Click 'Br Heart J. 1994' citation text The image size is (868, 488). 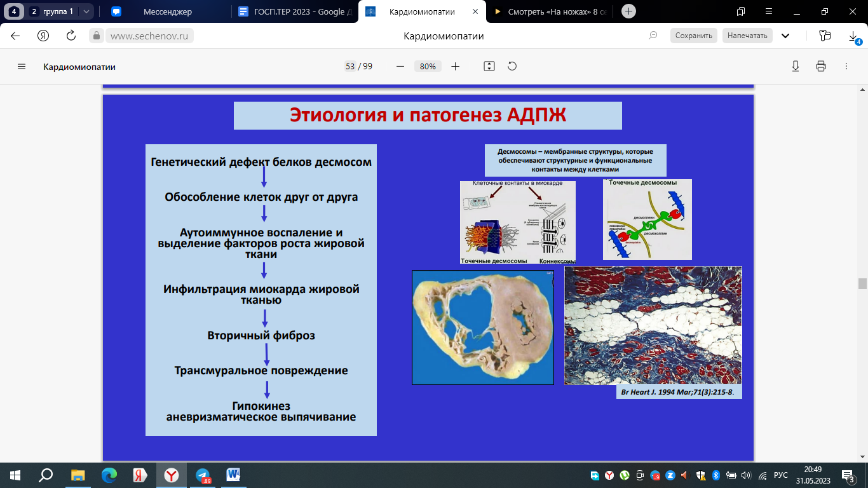(x=677, y=392)
